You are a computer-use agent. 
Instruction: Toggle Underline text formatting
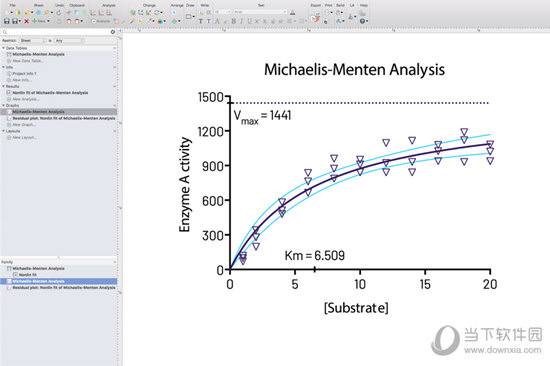point(249,21)
